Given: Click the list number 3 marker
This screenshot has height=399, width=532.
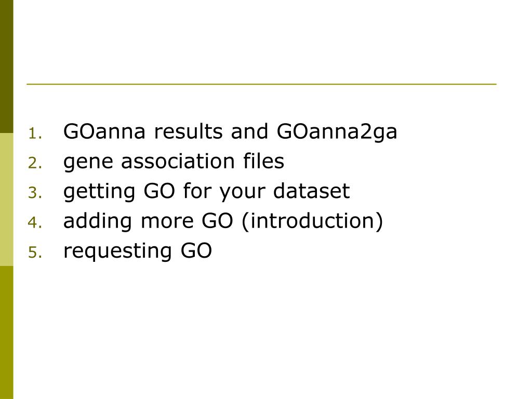Looking at the screenshot, I should pyautogui.click(x=35, y=193).
